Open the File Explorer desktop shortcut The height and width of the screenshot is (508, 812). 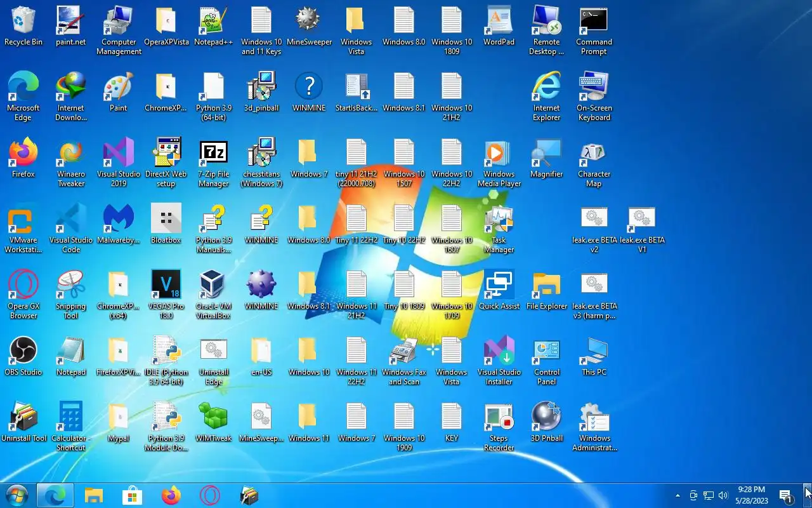[547, 291]
